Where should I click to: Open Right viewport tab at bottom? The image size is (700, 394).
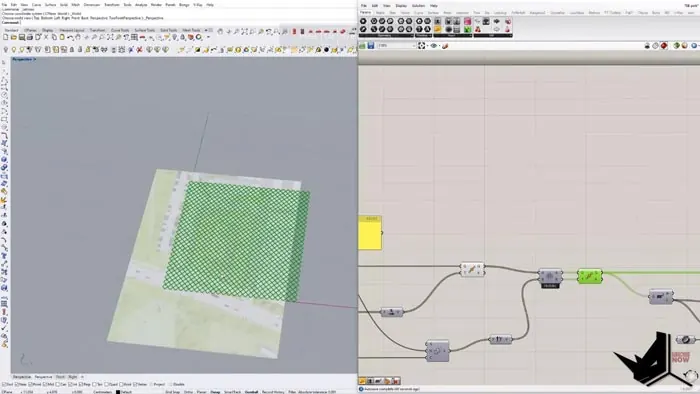(72, 377)
